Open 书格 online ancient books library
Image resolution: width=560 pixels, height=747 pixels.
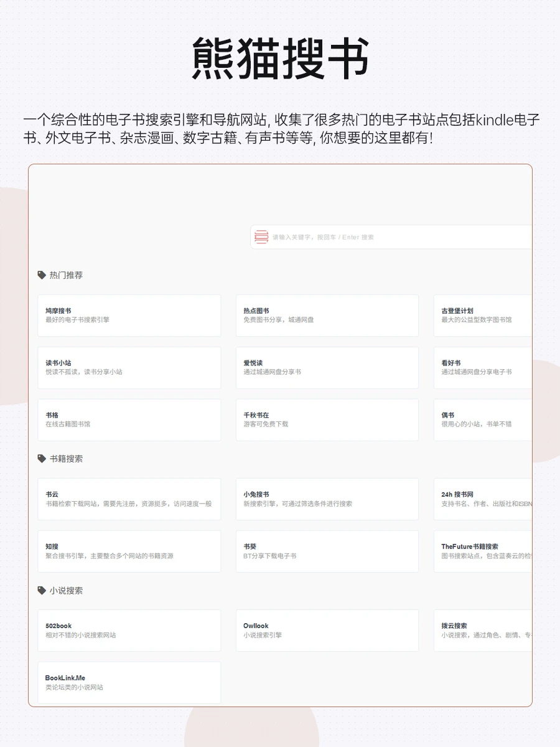pyautogui.click(x=129, y=420)
